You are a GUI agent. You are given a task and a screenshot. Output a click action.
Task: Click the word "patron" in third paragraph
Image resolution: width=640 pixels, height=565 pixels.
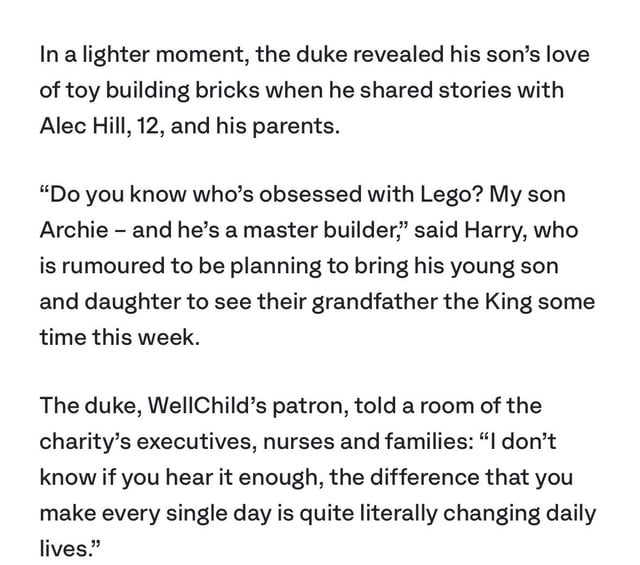pos(310,407)
